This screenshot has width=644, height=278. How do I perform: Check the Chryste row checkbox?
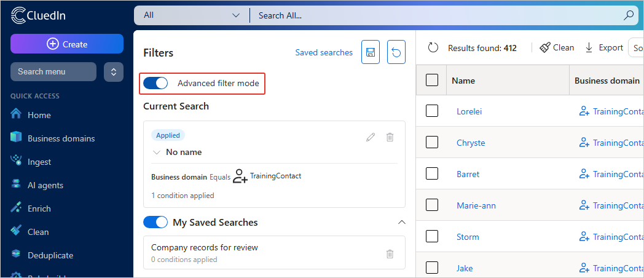[x=431, y=143]
